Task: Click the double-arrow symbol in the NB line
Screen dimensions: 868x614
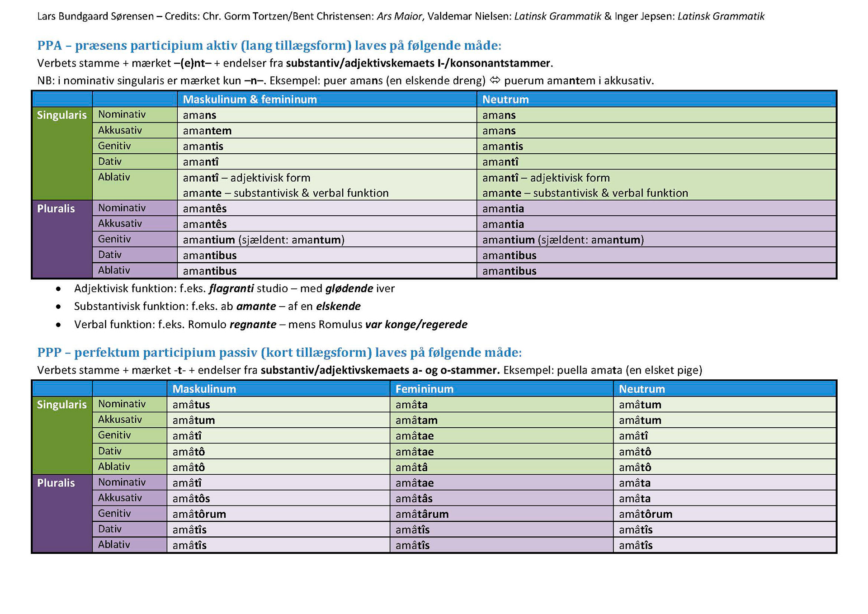Action: coord(495,80)
